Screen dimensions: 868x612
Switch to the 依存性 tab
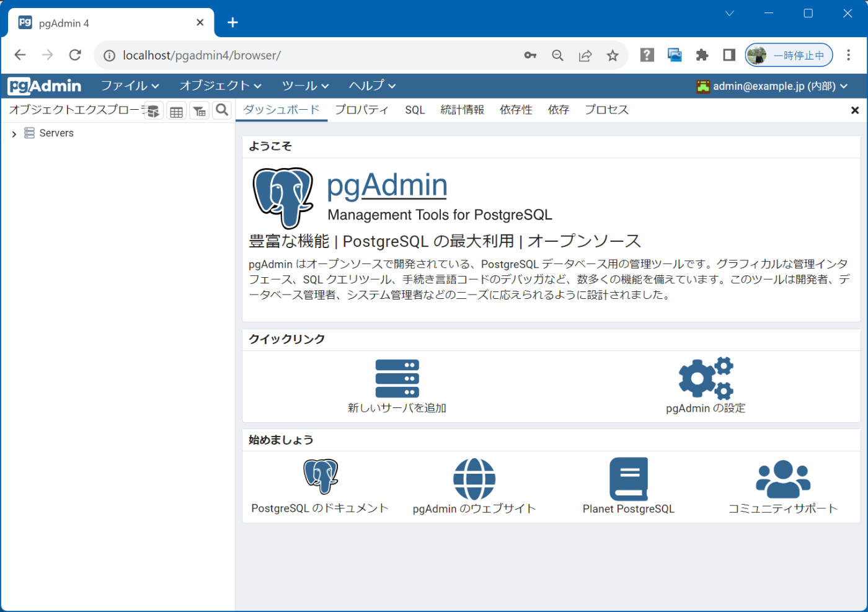[516, 110]
